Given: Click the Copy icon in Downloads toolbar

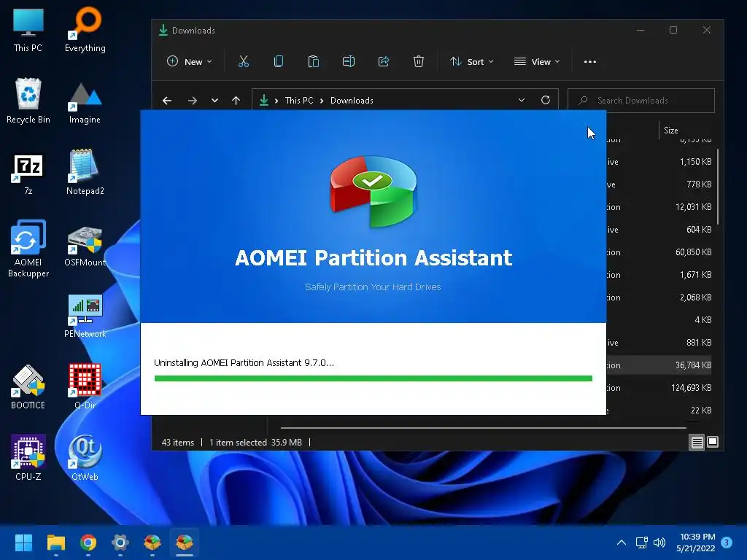Looking at the screenshot, I should tap(279, 61).
